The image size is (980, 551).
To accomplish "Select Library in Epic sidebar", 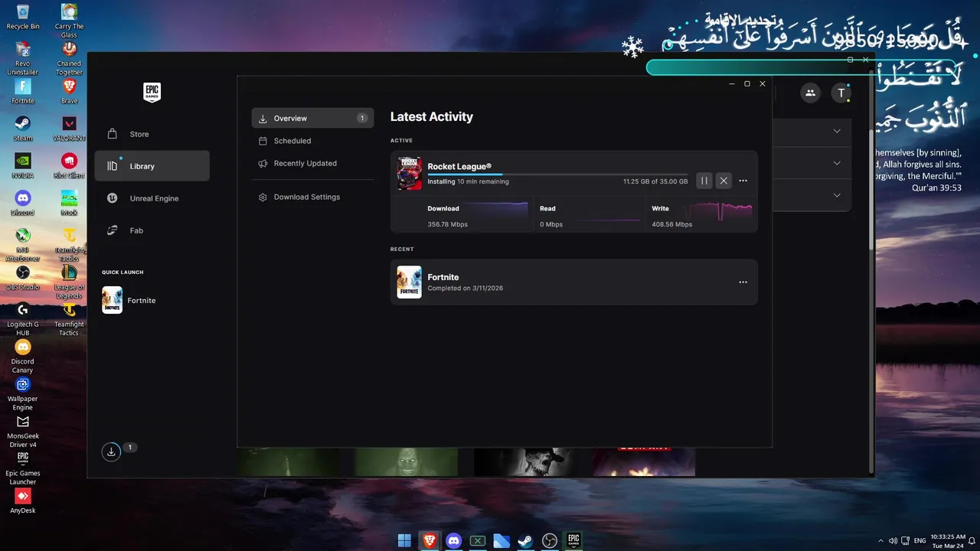I will tap(152, 166).
